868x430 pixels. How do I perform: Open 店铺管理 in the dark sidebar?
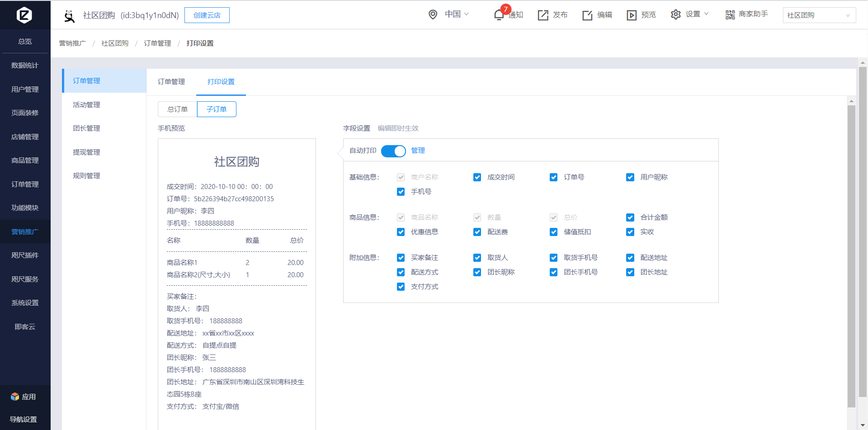(x=25, y=137)
